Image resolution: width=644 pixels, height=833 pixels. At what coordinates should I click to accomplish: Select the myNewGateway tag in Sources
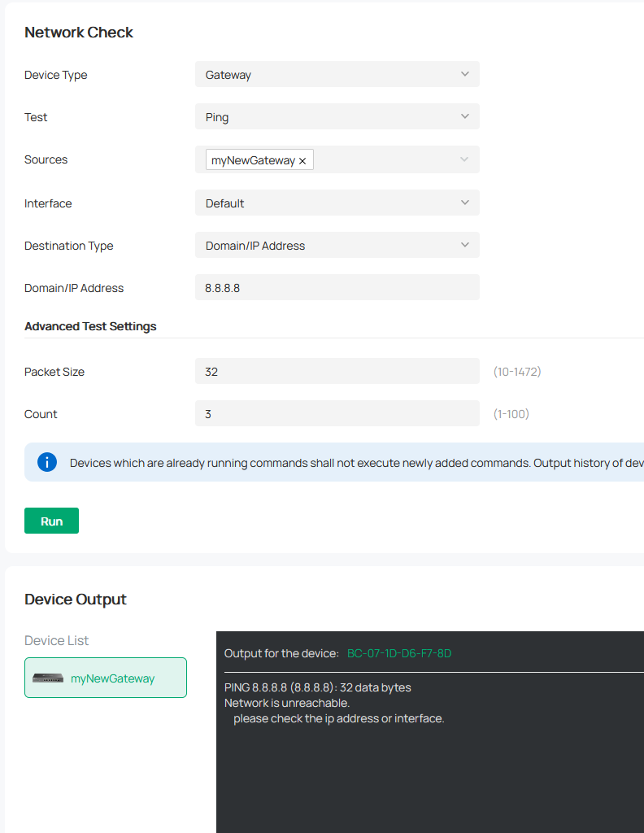(253, 160)
